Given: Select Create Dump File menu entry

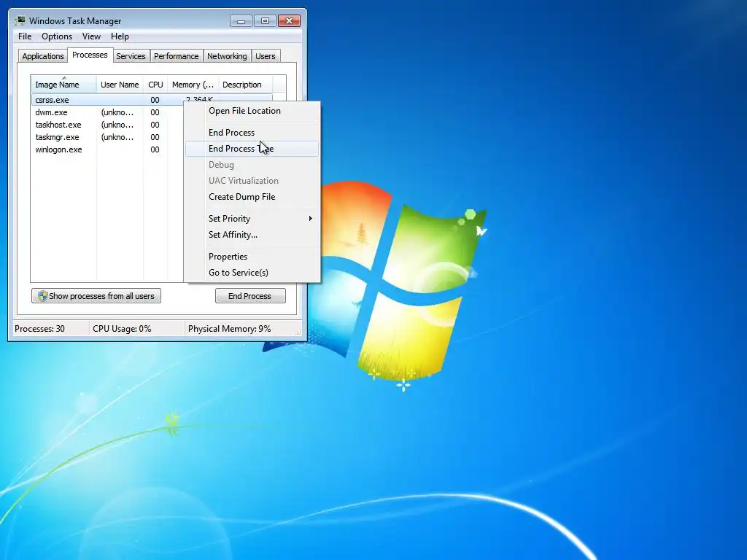Looking at the screenshot, I should (252, 197).
